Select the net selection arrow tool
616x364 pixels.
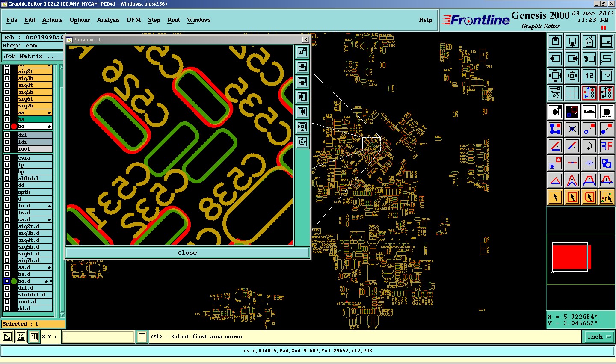coord(607,197)
